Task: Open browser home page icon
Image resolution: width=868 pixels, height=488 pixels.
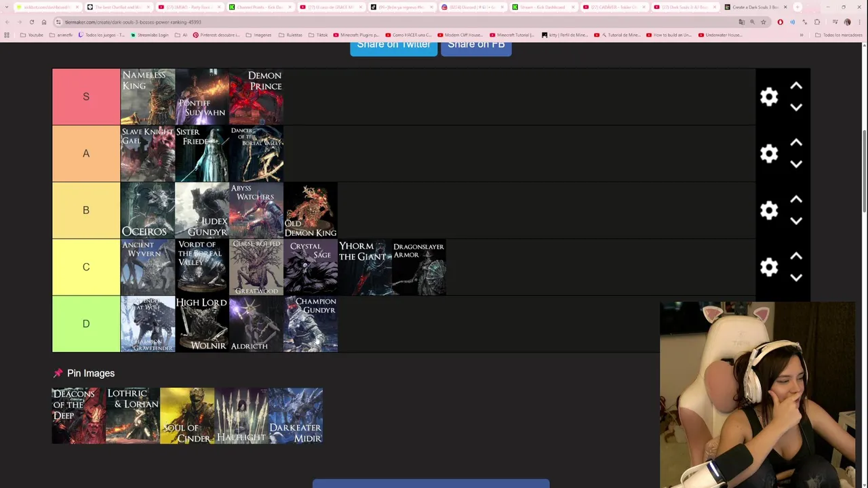Action: [x=43, y=22]
